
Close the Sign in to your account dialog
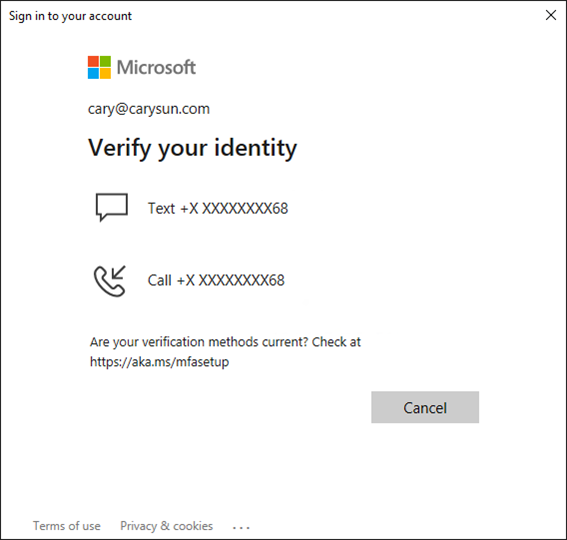point(551,15)
